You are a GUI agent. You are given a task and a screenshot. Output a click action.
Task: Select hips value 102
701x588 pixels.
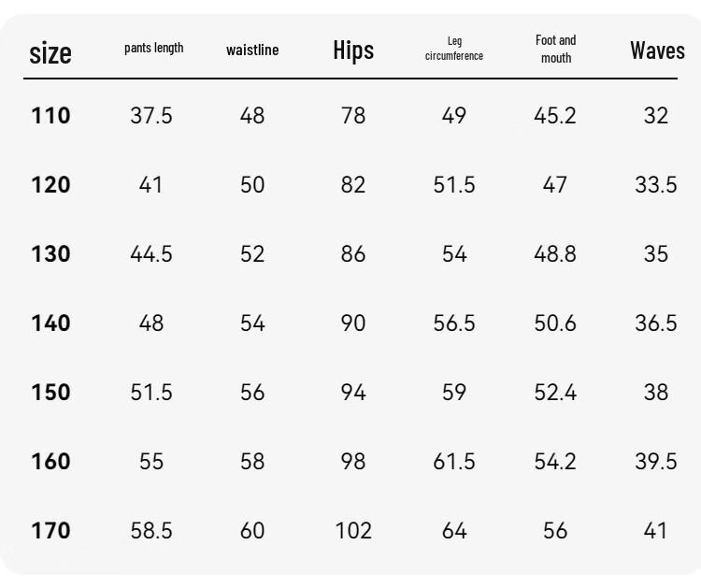[x=353, y=531]
